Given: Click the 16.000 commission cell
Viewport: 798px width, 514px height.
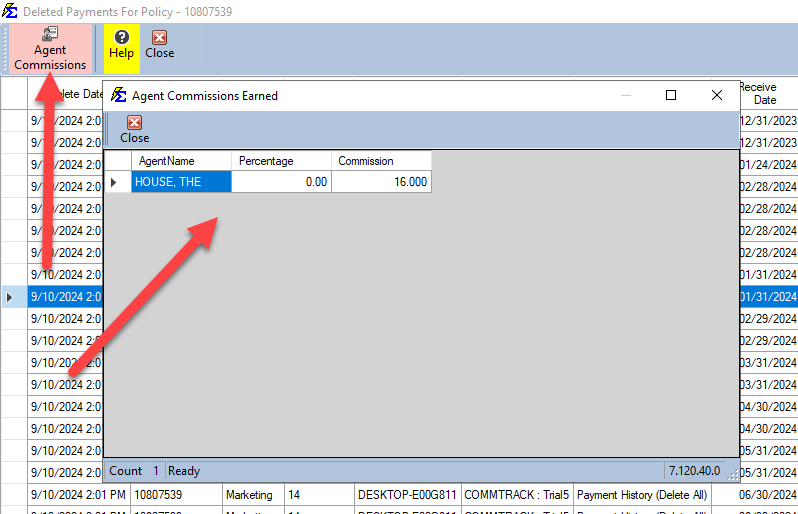Looking at the screenshot, I should [381, 182].
